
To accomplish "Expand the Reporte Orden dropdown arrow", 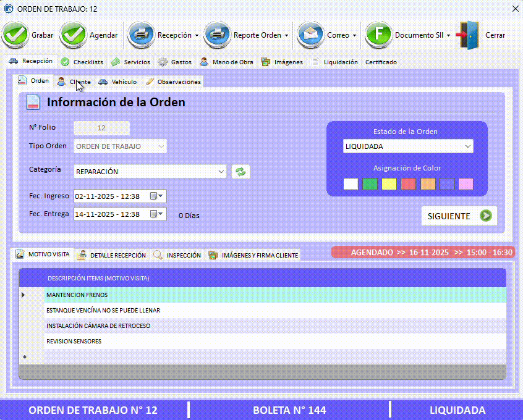I will coord(287,36).
